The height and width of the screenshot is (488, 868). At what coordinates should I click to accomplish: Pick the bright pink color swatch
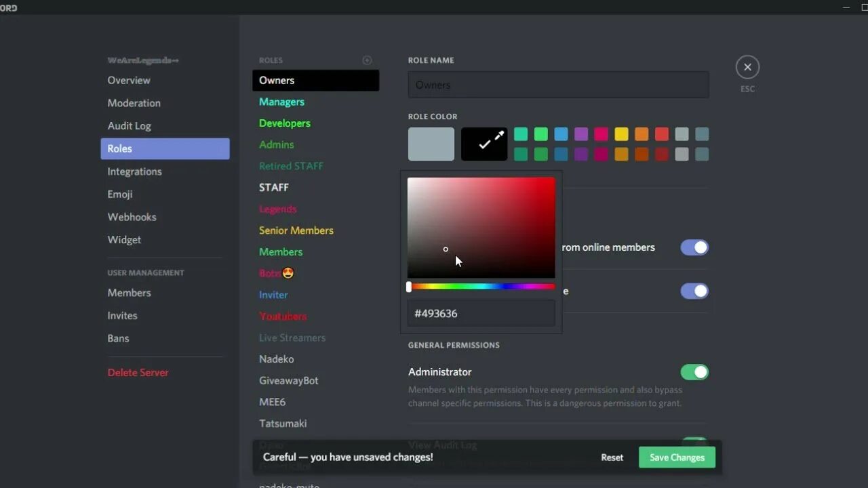(x=601, y=134)
